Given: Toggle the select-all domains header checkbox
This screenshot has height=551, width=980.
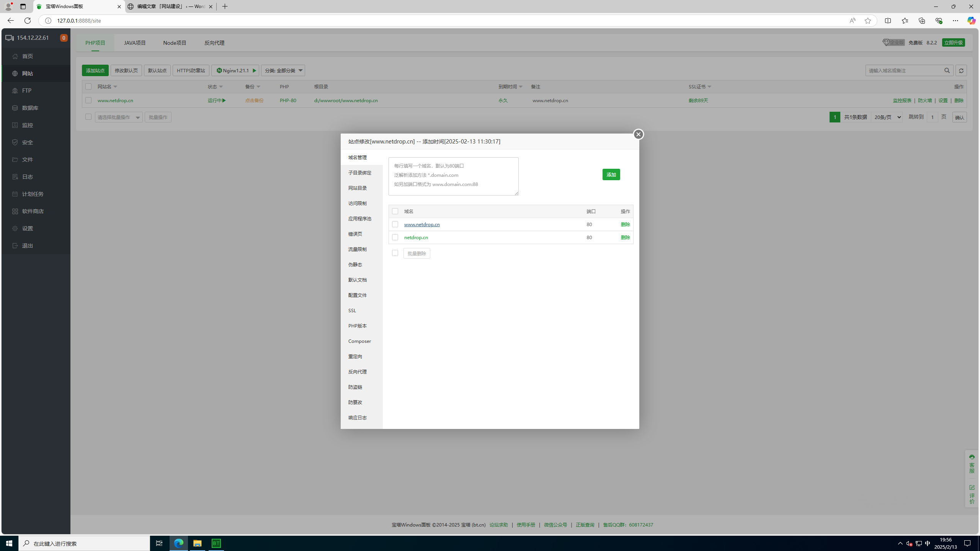Looking at the screenshot, I should 395,211.
